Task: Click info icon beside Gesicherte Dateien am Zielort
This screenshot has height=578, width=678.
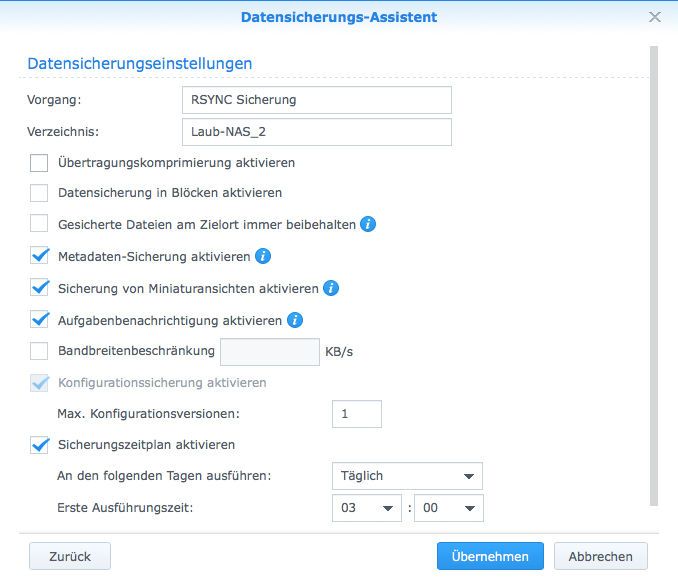Action: click(367, 225)
